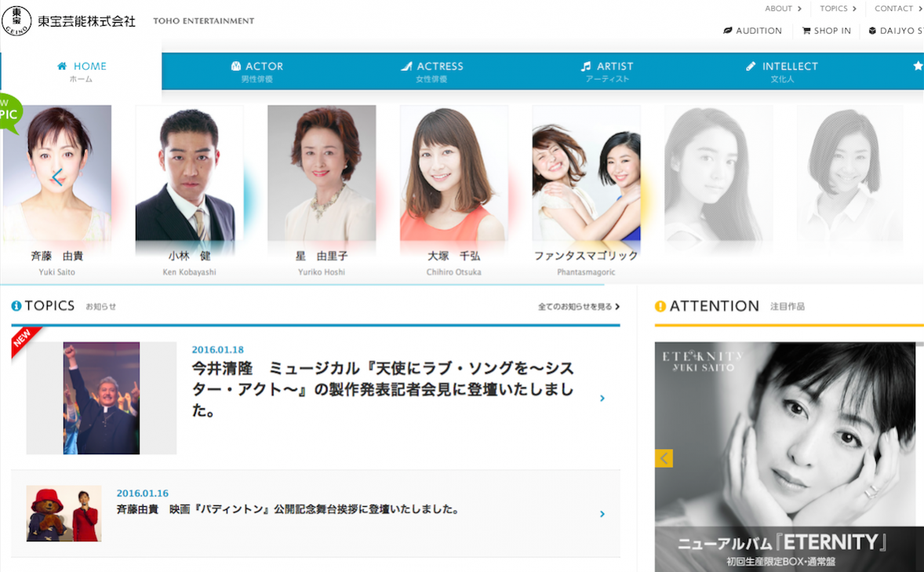Switch to the INTELLECT tab
The width and height of the screenshot is (924, 572).
point(782,71)
